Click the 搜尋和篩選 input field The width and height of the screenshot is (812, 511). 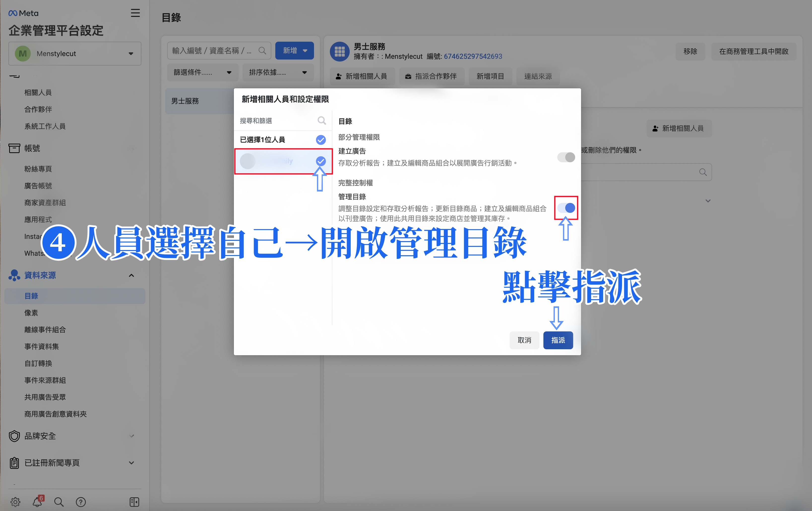click(283, 120)
